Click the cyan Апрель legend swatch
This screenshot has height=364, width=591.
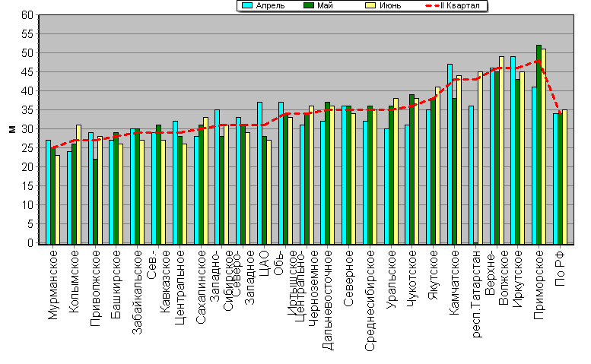click(x=247, y=5)
